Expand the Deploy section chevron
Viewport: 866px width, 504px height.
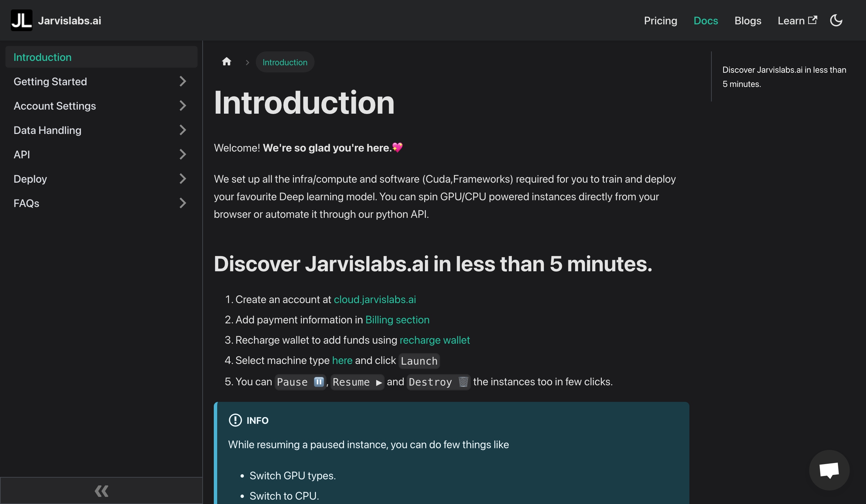click(x=182, y=179)
